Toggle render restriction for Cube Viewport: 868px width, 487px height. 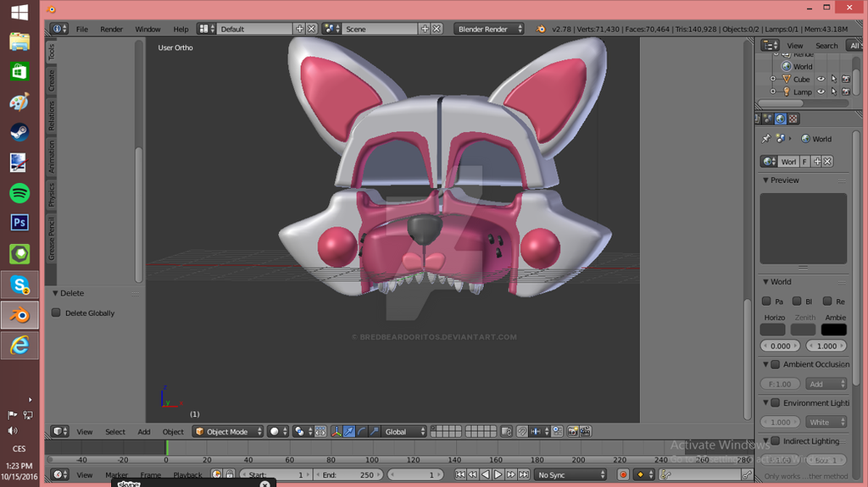click(x=846, y=79)
